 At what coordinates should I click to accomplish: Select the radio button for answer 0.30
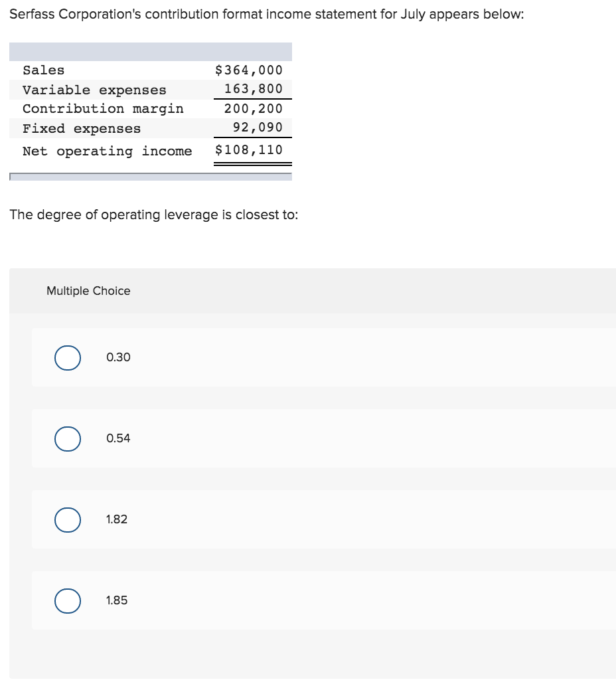(66, 357)
